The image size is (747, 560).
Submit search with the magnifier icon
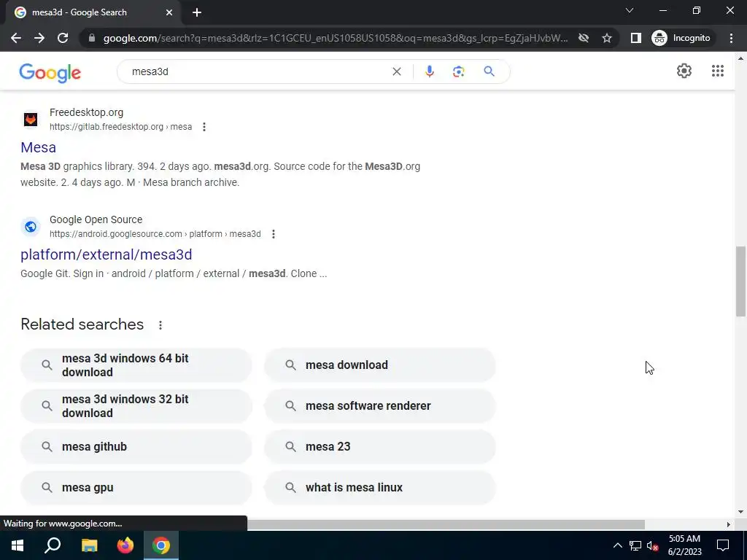tap(489, 71)
